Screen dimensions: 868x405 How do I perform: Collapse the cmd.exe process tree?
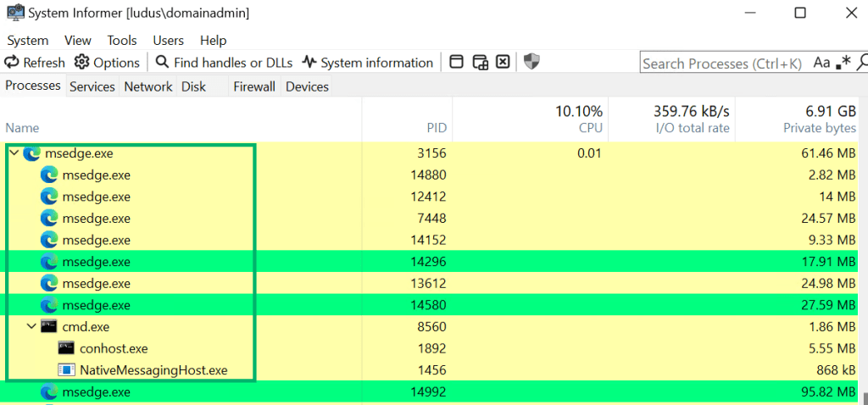(31, 326)
